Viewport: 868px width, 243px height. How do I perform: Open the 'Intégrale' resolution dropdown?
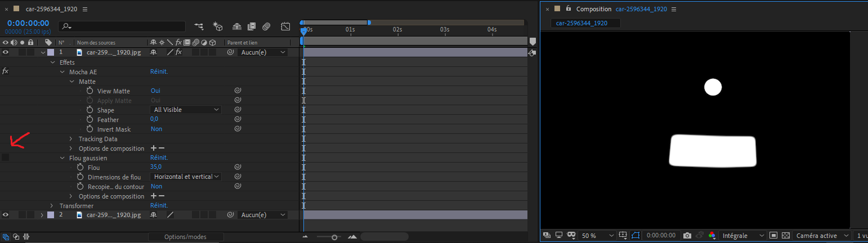(x=744, y=236)
